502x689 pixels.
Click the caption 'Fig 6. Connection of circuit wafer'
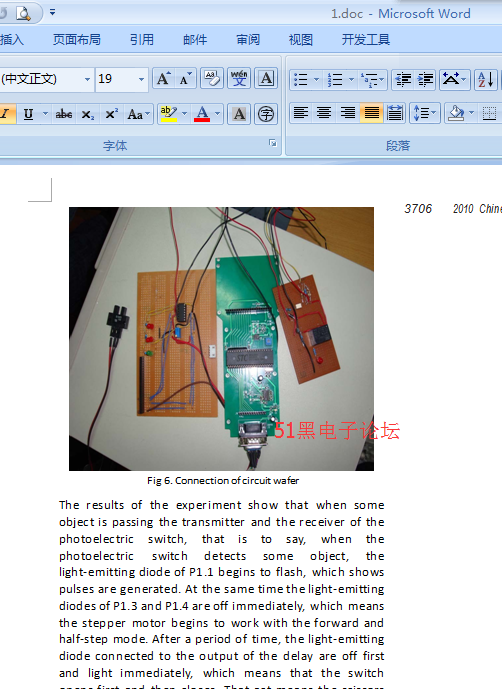point(223,480)
